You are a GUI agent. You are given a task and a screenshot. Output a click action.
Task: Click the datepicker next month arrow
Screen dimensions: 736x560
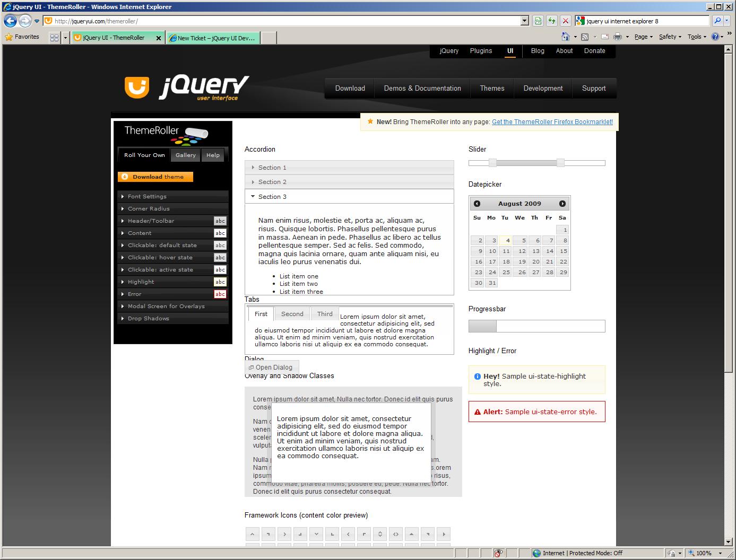(562, 204)
